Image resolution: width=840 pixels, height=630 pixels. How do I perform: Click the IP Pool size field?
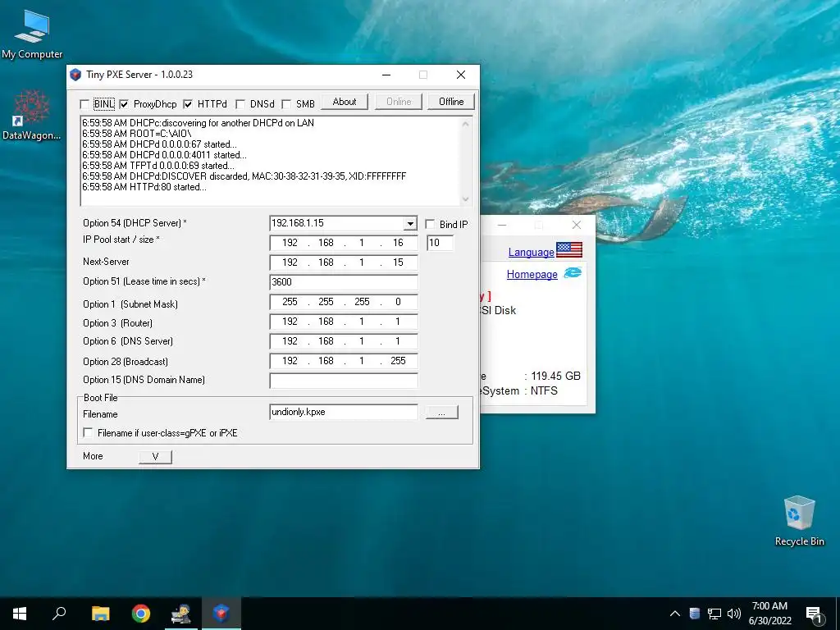coord(440,243)
